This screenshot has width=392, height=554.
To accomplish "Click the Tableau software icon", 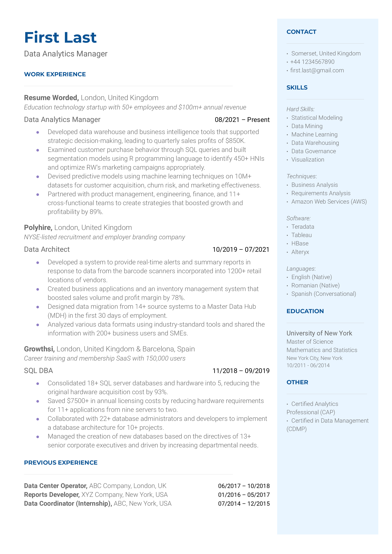I will [x=301, y=235].
